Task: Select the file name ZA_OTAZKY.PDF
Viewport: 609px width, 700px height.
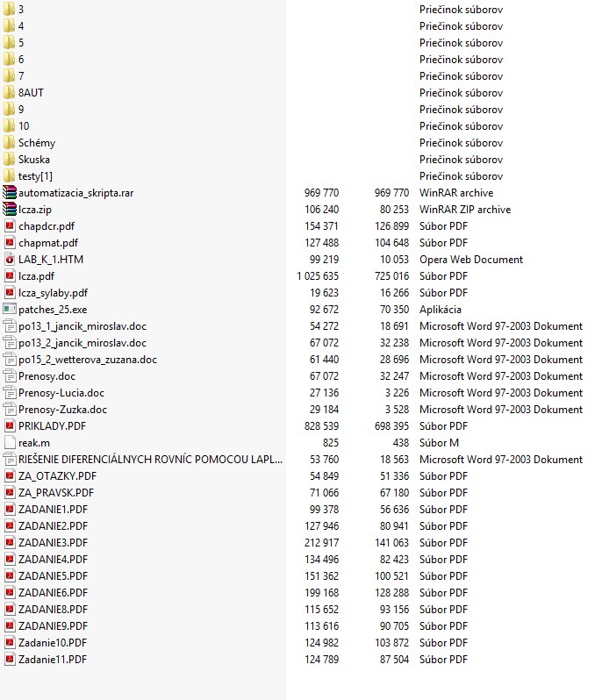Action: pos(57,476)
